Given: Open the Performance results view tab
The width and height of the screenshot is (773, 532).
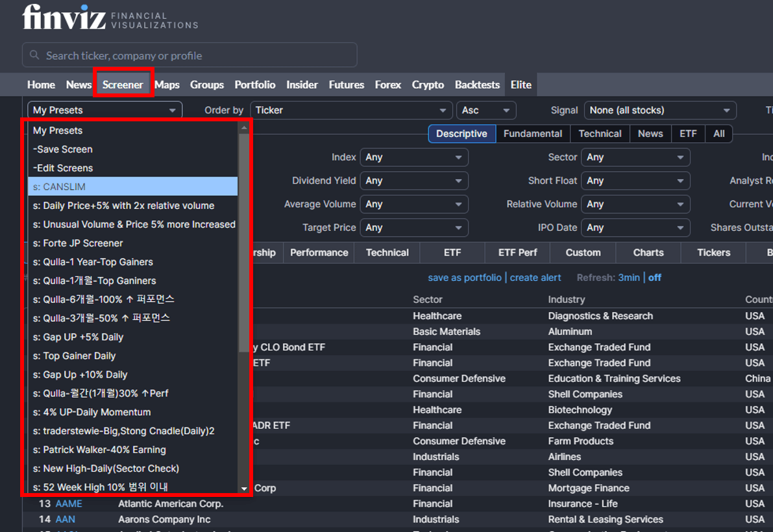Looking at the screenshot, I should click(319, 252).
